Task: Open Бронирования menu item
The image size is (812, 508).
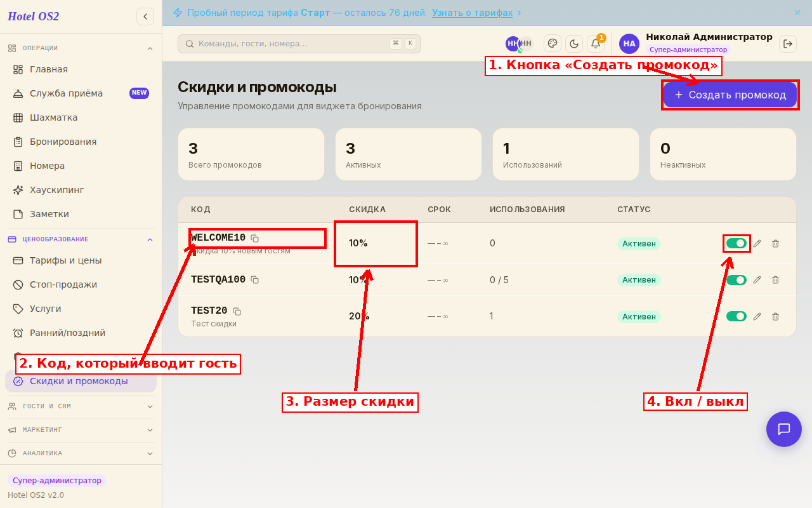Action: (x=81, y=142)
